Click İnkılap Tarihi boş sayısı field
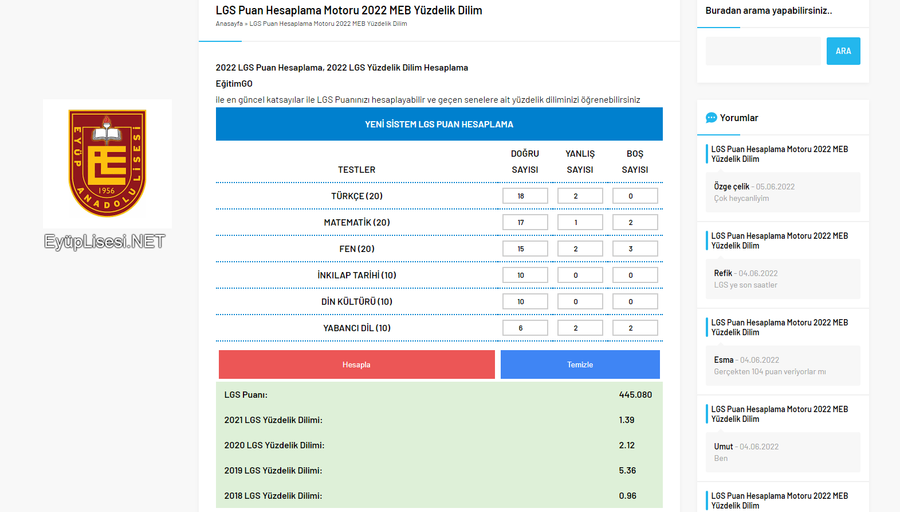Image resolution: width=900 pixels, height=512 pixels. 635,275
